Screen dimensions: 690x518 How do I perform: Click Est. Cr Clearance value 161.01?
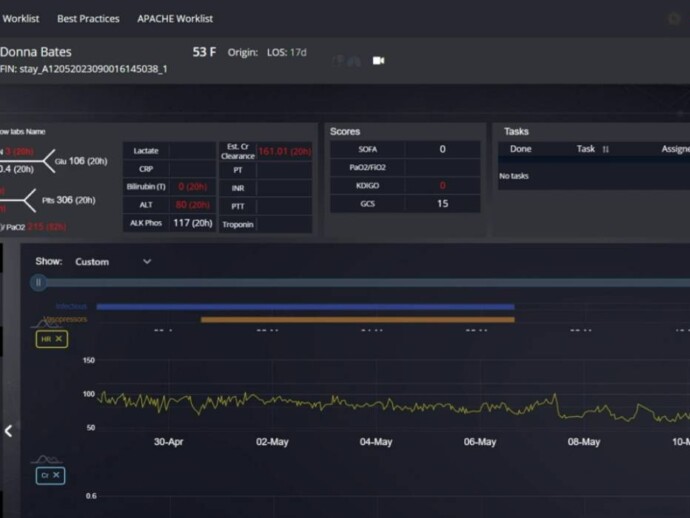coord(285,151)
